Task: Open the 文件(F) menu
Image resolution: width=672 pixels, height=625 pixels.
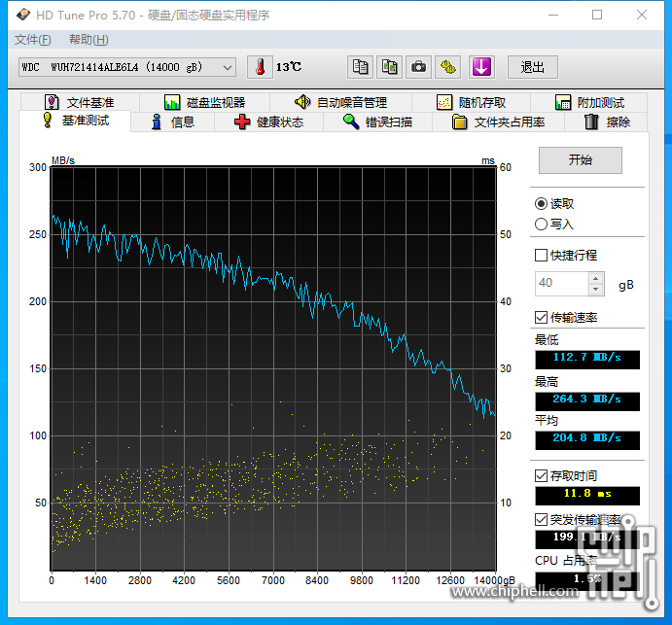Action: point(32,40)
